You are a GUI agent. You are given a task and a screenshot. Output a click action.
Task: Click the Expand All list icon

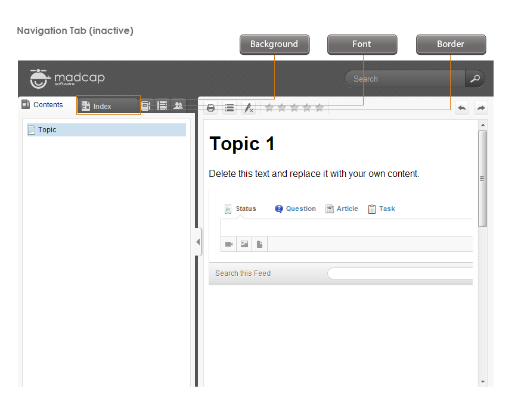pyautogui.click(x=230, y=108)
